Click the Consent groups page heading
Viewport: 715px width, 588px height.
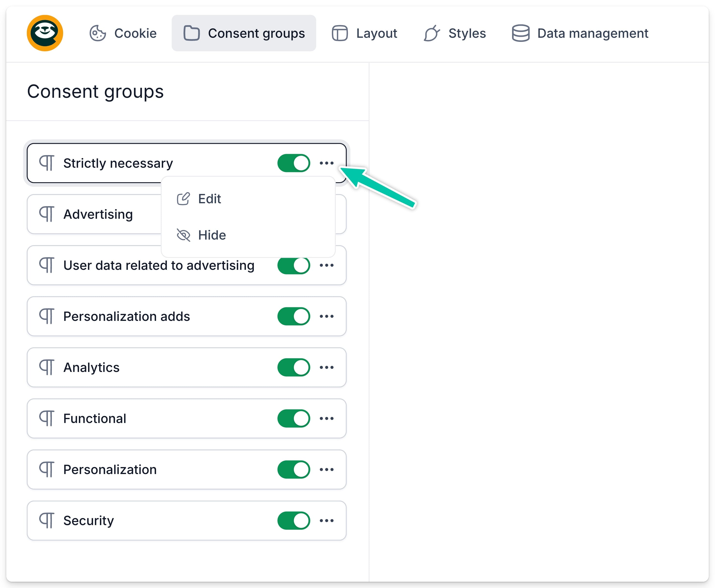[x=96, y=92]
